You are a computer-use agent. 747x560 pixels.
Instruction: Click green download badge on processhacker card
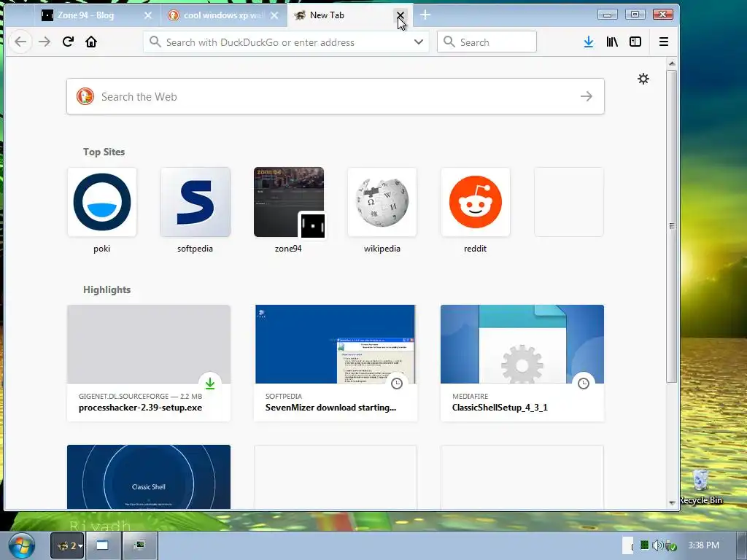pos(210,384)
